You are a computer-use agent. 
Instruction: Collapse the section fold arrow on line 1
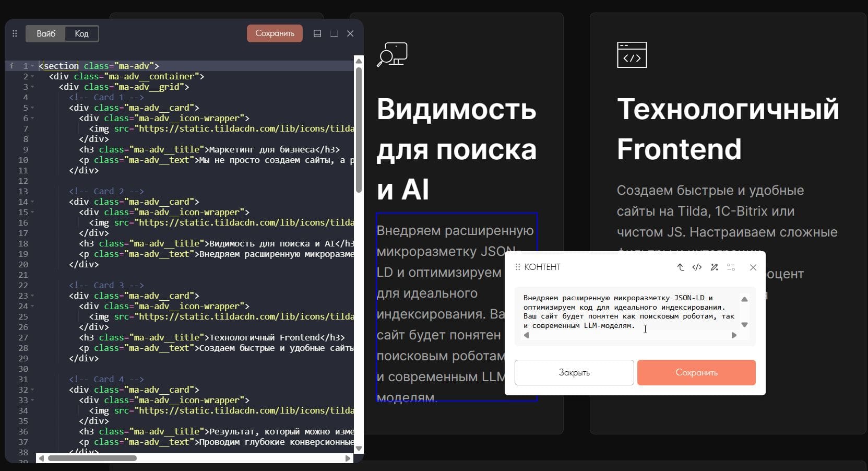coord(32,66)
